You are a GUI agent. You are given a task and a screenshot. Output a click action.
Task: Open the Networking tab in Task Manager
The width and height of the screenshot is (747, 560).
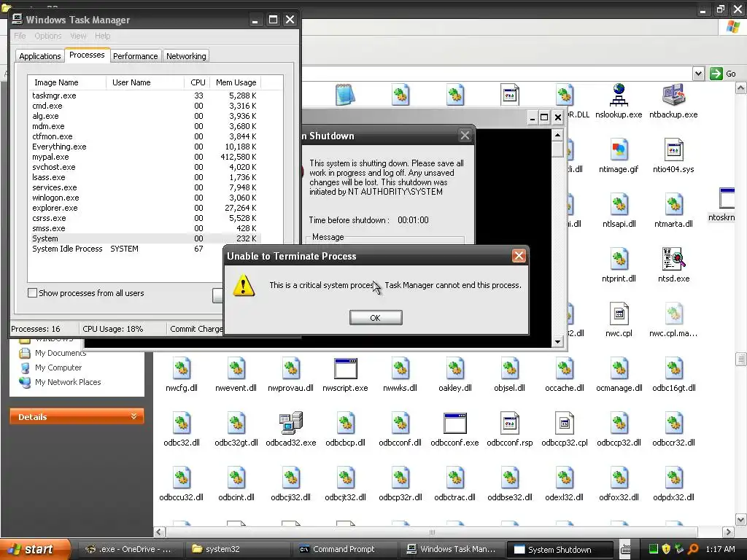(186, 56)
